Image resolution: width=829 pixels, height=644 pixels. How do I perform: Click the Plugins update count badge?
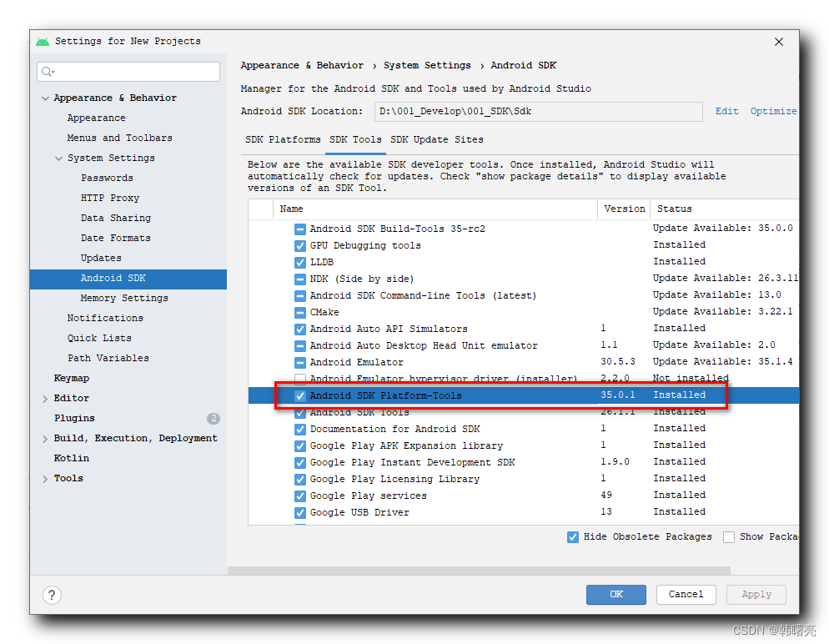point(213,418)
